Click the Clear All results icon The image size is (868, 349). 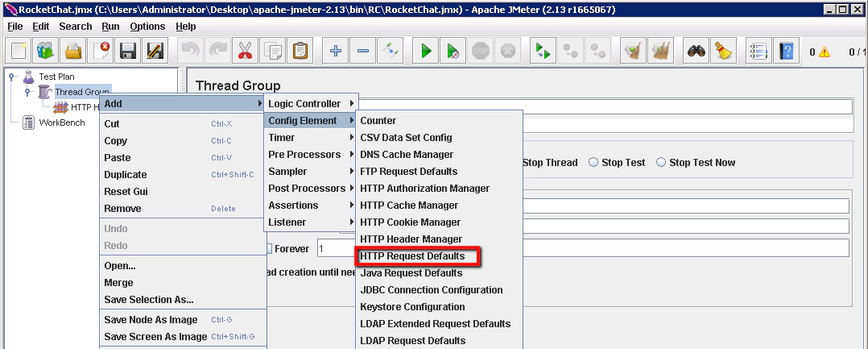pyautogui.click(x=660, y=51)
